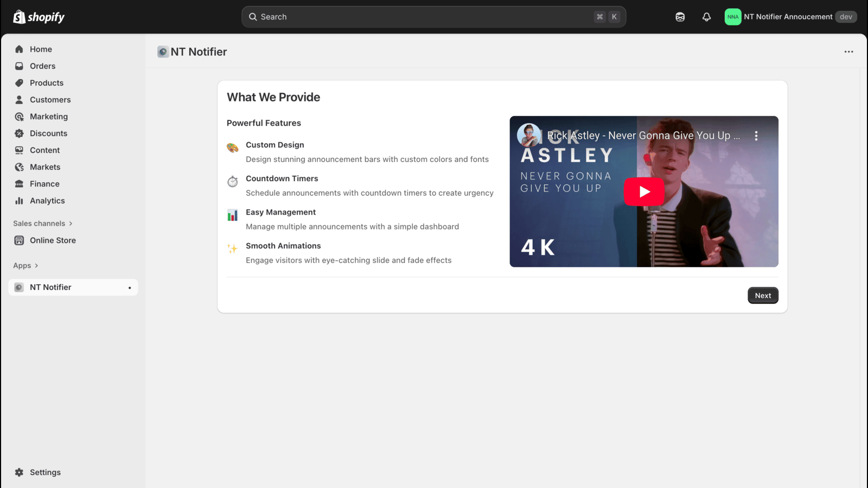The height and width of the screenshot is (488, 868).
Task: Play the Rick Astley video
Action: point(644,191)
